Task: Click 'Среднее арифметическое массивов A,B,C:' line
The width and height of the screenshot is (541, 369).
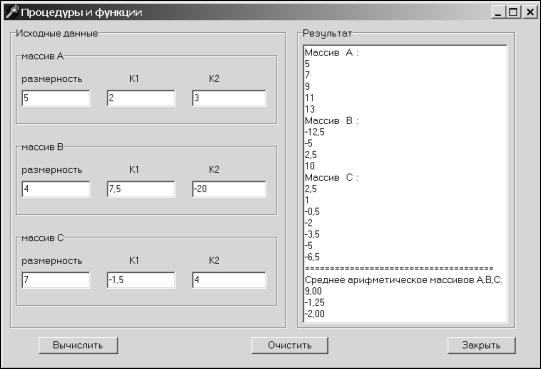Action: [403, 280]
